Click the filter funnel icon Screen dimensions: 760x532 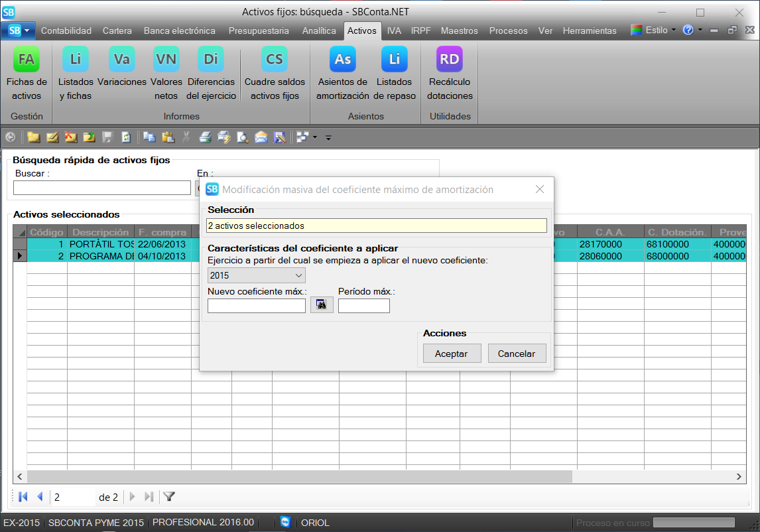point(169,496)
